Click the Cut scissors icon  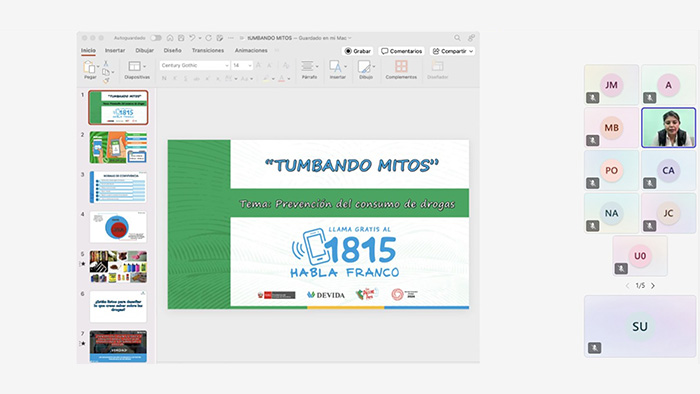click(x=106, y=63)
